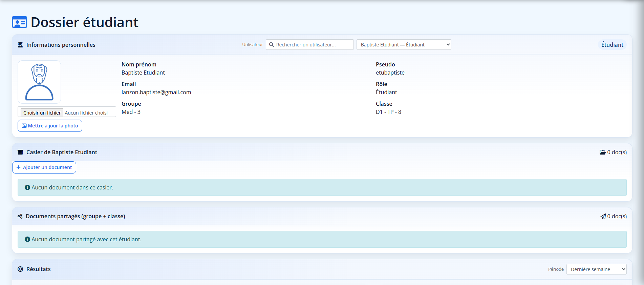The image size is (644, 285).
Task: Click the user icon beside Informations personnelles
Action: [x=20, y=45]
